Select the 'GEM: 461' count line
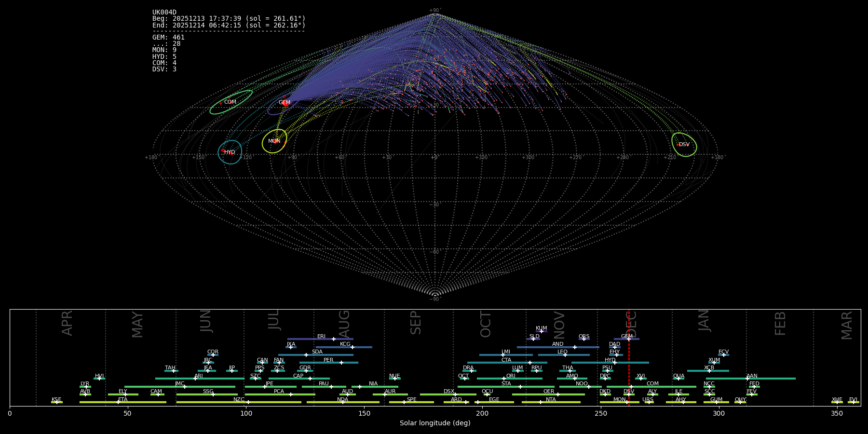The image size is (868, 434). (168, 38)
